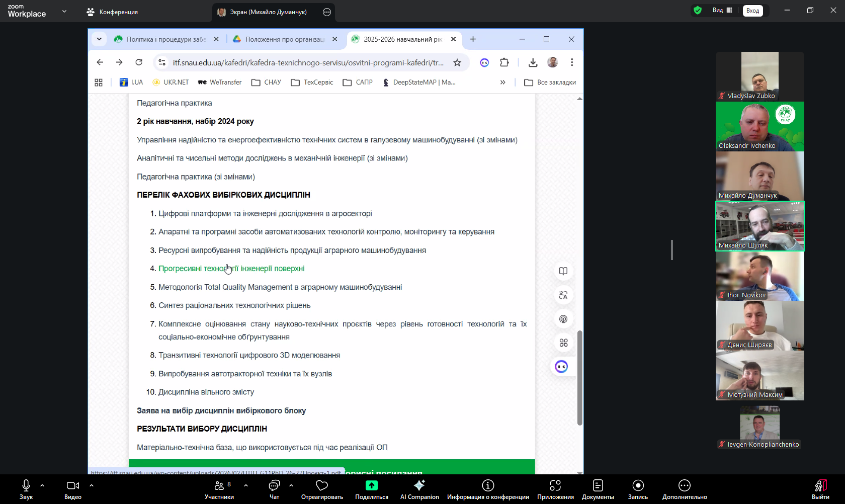Toggle the camera with Video button
Screen dimensions: 845x504
click(73, 489)
